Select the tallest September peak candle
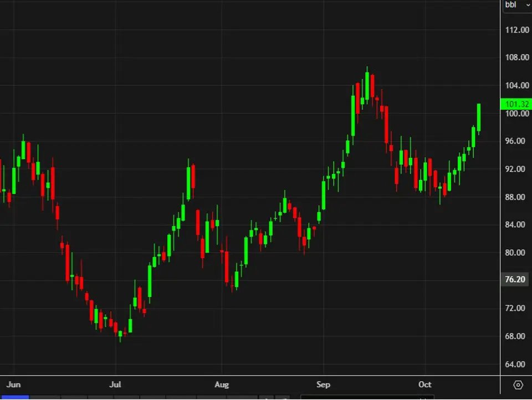Screen dimensions: 532x400 (x=367, y=85)
